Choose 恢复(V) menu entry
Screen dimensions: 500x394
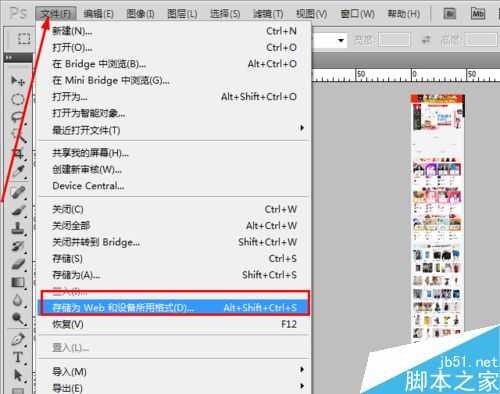(x=175, y=324)
